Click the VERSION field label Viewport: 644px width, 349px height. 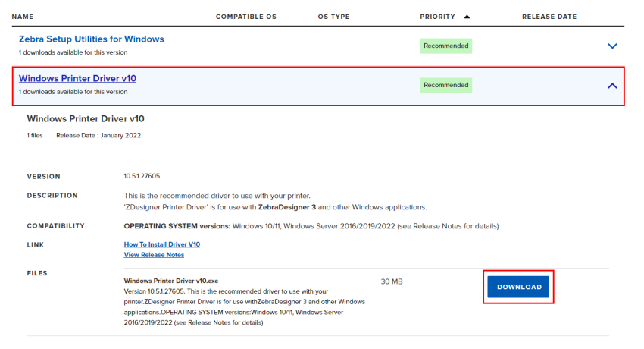43,176
